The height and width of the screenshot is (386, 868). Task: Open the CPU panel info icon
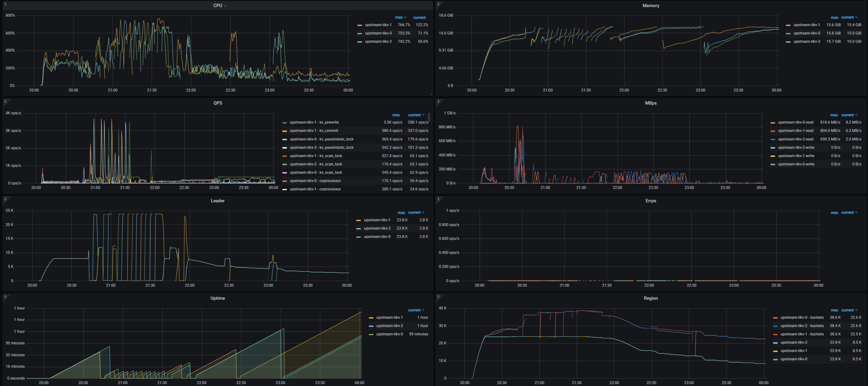coord(5,4)
